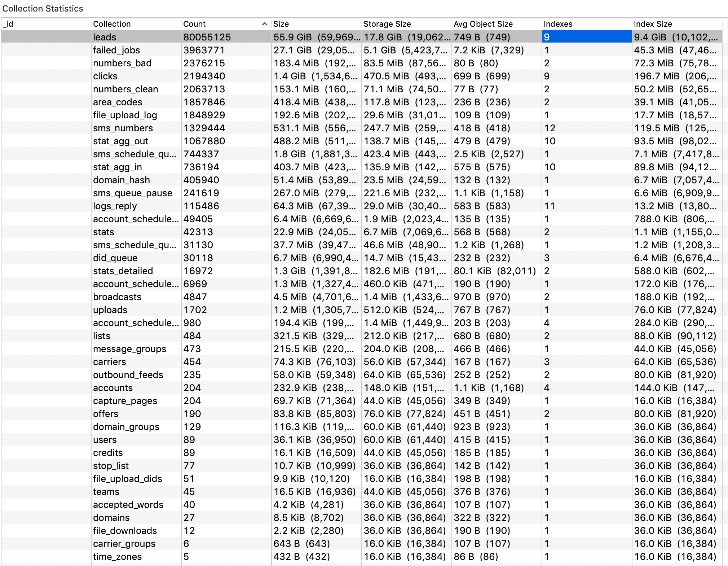Select the leads collection row
This screenshot has width=728, height=566.
pyautogui.click(x=105, y=37)
